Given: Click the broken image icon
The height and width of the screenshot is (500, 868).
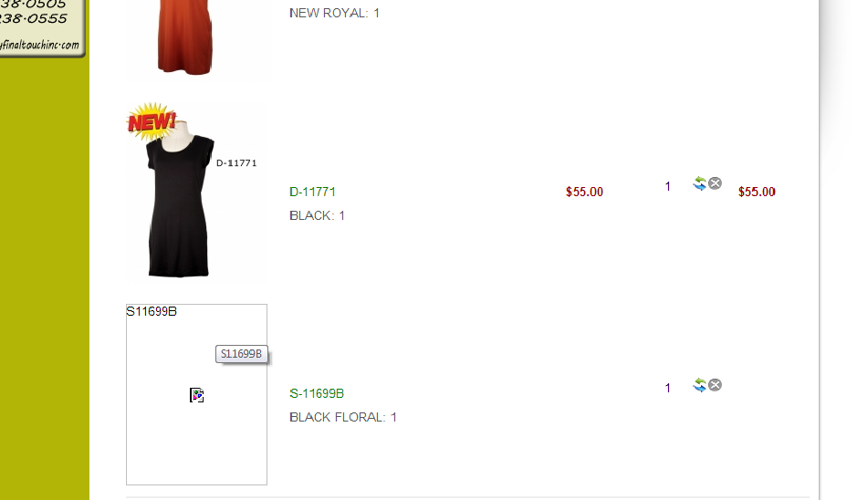Looking at the screenshot, I should (x=196, y=395).
